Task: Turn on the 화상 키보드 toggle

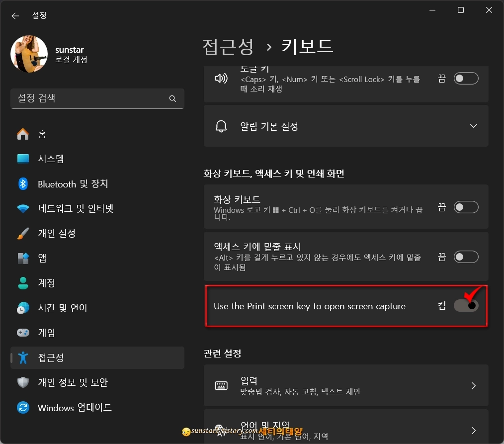Action: pyautogui.click(x=466, y=207)
